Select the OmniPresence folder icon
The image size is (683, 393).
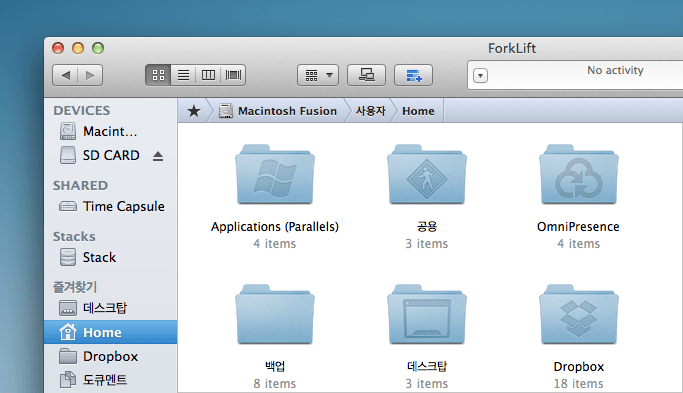click(578, 174)
